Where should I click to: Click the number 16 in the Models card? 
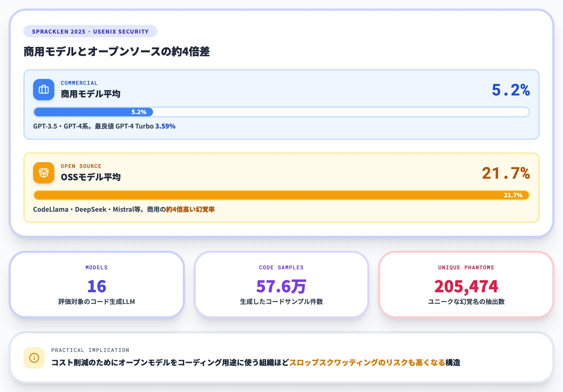97,286
